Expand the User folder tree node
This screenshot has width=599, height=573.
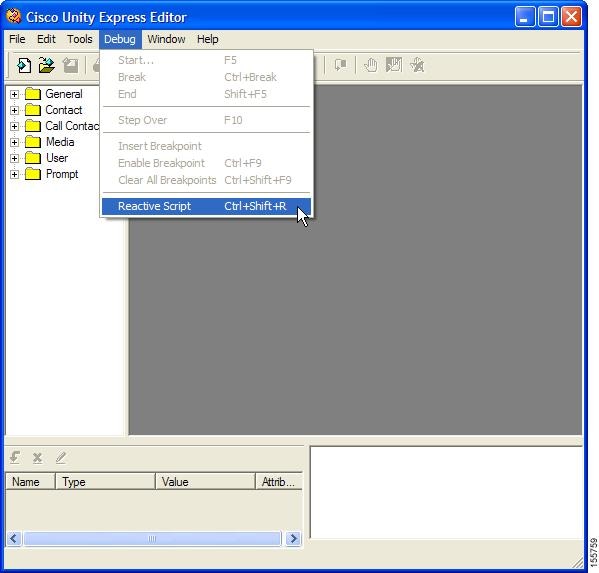click(x=14, y=159)
